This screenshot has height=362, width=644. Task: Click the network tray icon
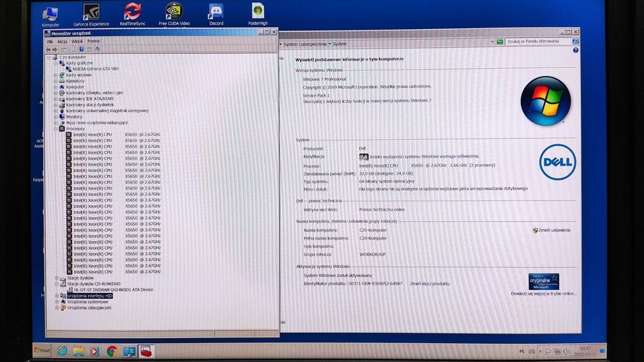(x=557, y=352)
